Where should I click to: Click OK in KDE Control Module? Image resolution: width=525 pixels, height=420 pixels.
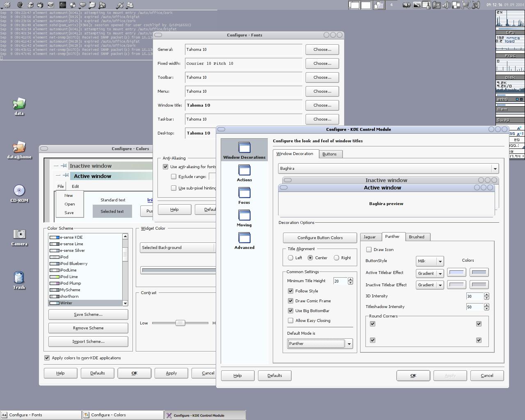(413, 376)
